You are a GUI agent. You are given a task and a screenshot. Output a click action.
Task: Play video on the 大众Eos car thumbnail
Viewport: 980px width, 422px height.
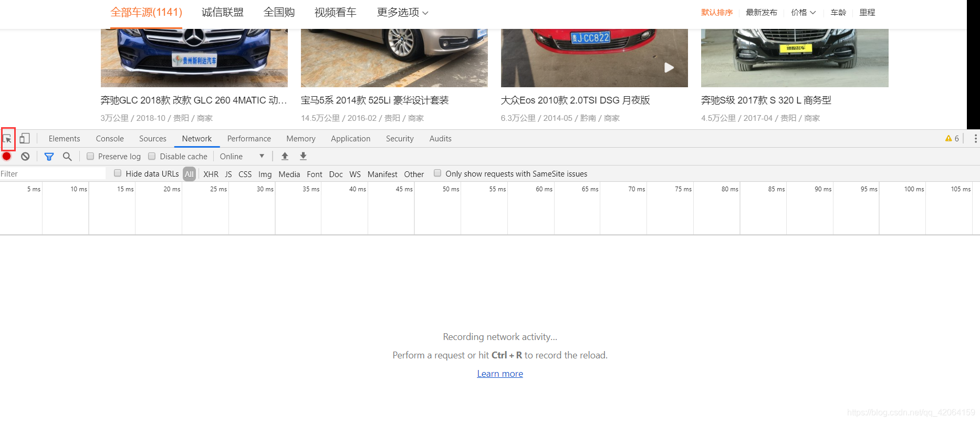(x=669, y=68)
